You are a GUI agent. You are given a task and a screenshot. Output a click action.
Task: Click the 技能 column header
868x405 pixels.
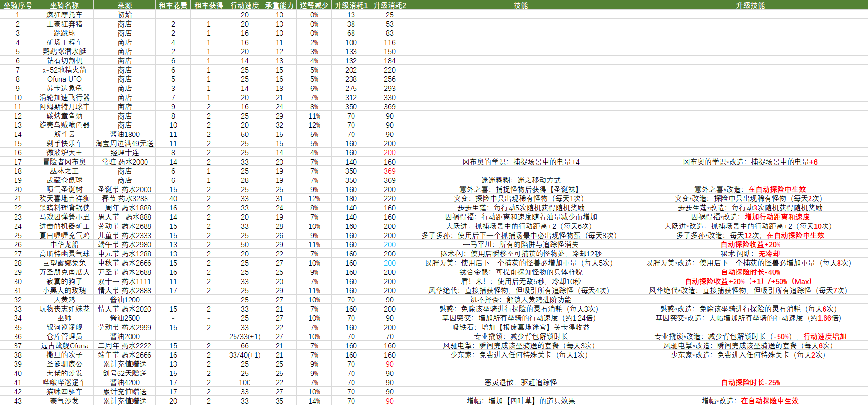coord(521,5)
